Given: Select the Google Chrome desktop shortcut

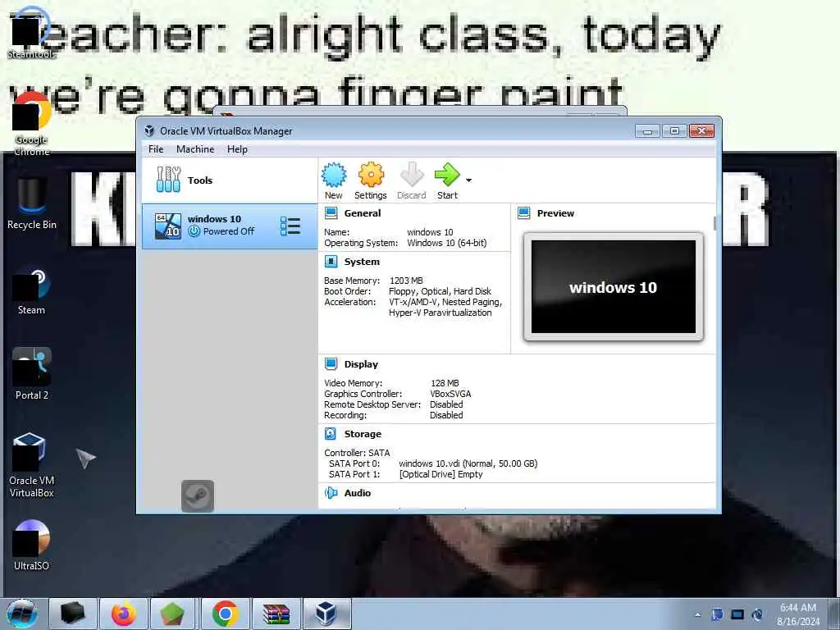Looking at the screenshot, I should (32, 125).
